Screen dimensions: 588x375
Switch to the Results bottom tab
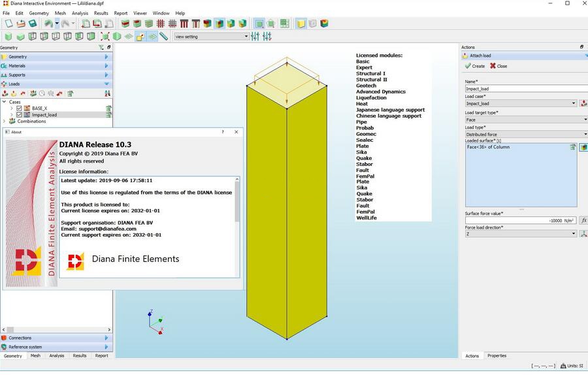click(80, 355)
